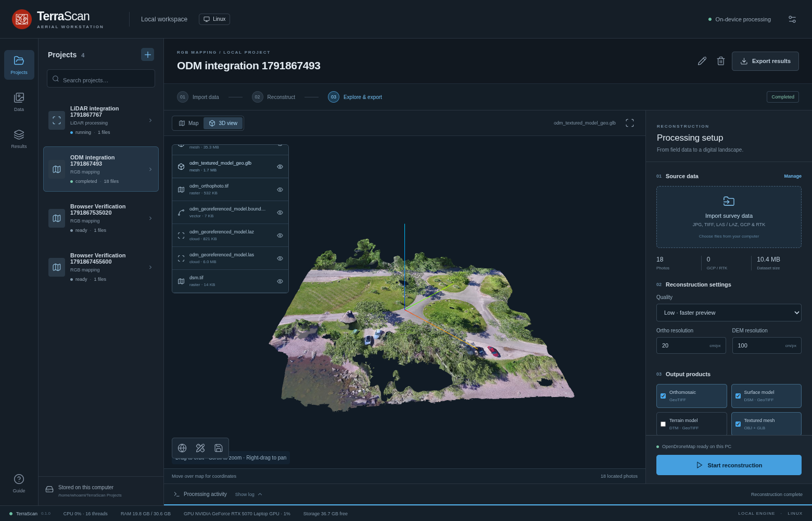This screenshot has height=521, width=812.
Task: Select the 3D view tab
Action: 223,123
